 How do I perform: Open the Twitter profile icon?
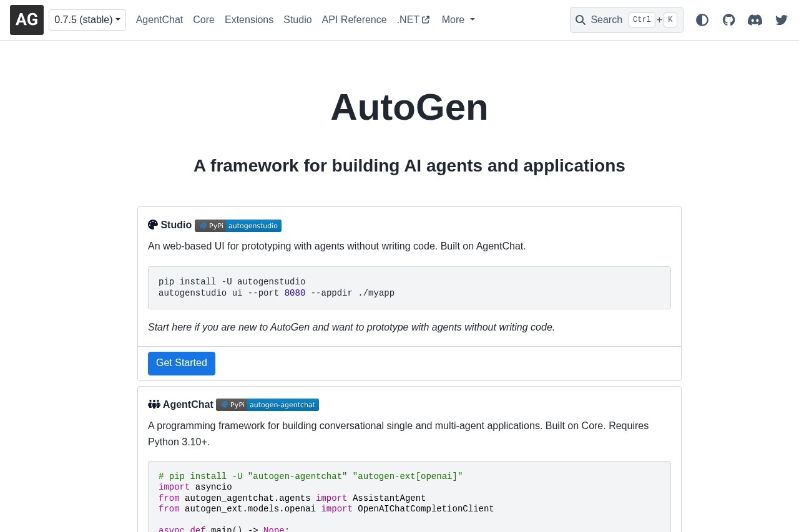click(x=782, y=20)
